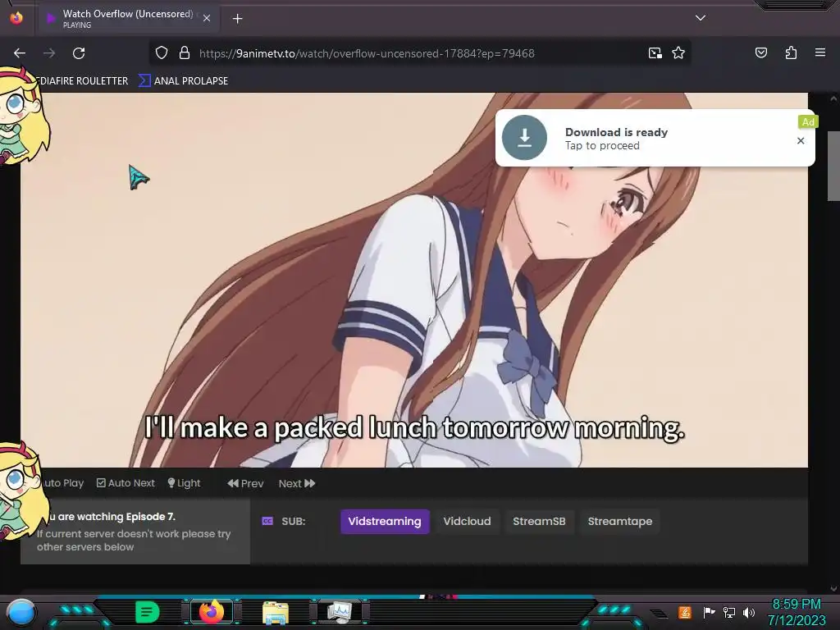Open the system monitor taskbar icon
This screenshot has height=630, width=840.
340,612
